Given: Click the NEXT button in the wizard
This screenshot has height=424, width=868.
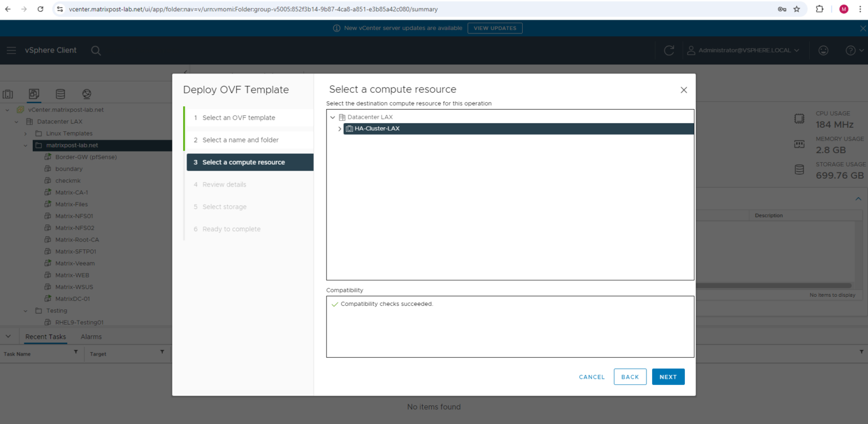Looking at the screenshot, I should click(668, 377).
